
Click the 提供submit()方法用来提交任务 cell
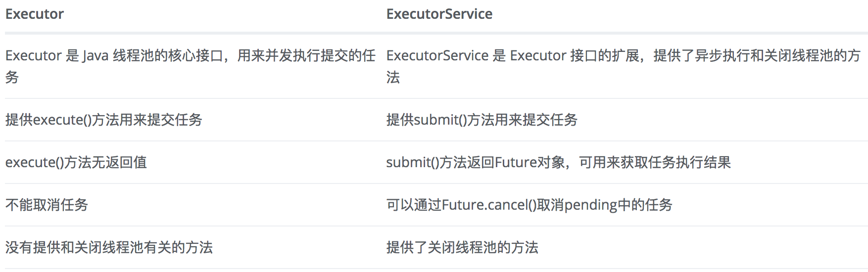tap(482, 120)
